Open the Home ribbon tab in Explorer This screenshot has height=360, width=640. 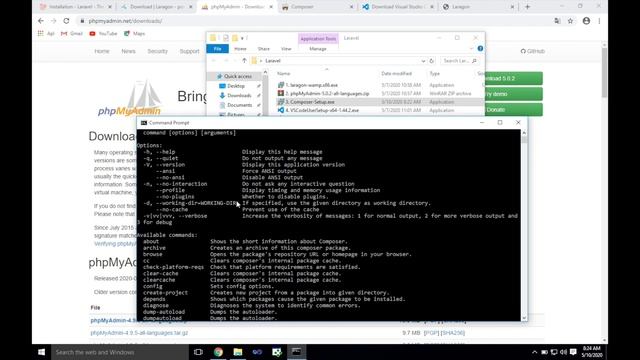[240, 49]
